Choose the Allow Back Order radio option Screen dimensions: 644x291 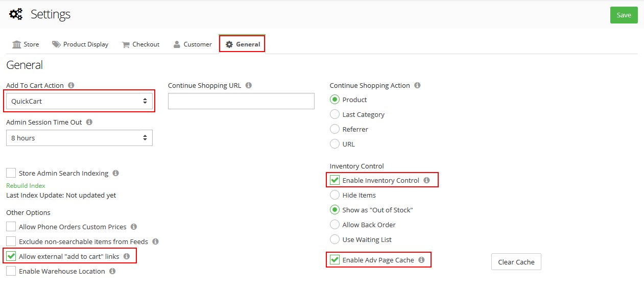click(x=335, y=225)
